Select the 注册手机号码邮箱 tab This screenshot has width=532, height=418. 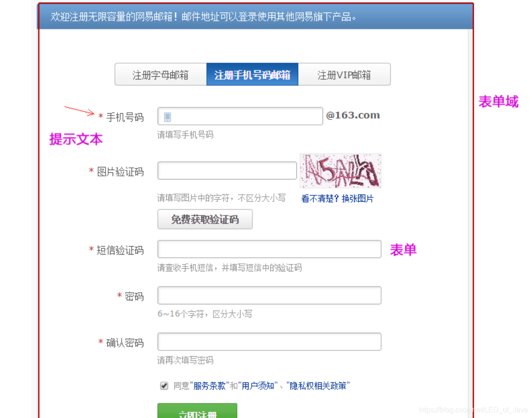[252, 74]
